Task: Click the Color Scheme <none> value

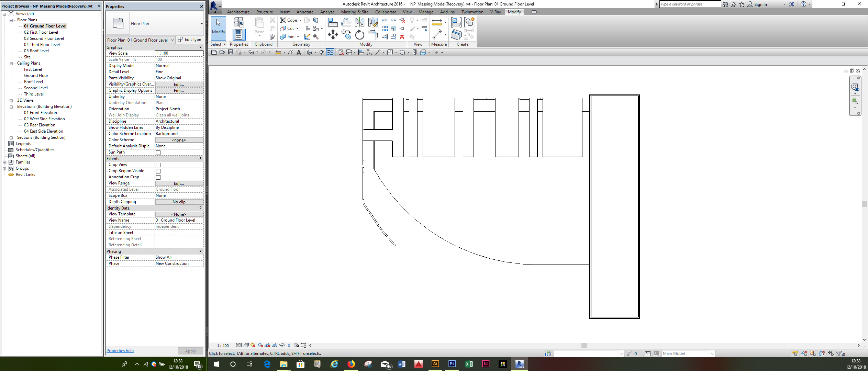Action: click(179, 140)
